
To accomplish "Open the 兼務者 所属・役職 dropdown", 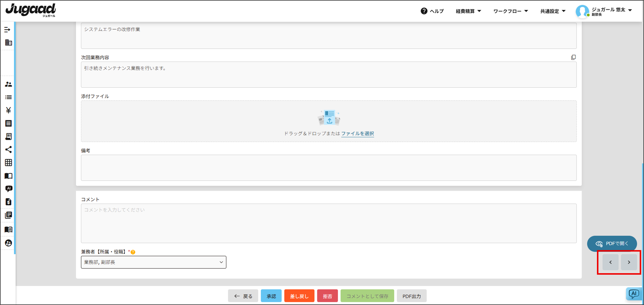I will click(153, 262).
